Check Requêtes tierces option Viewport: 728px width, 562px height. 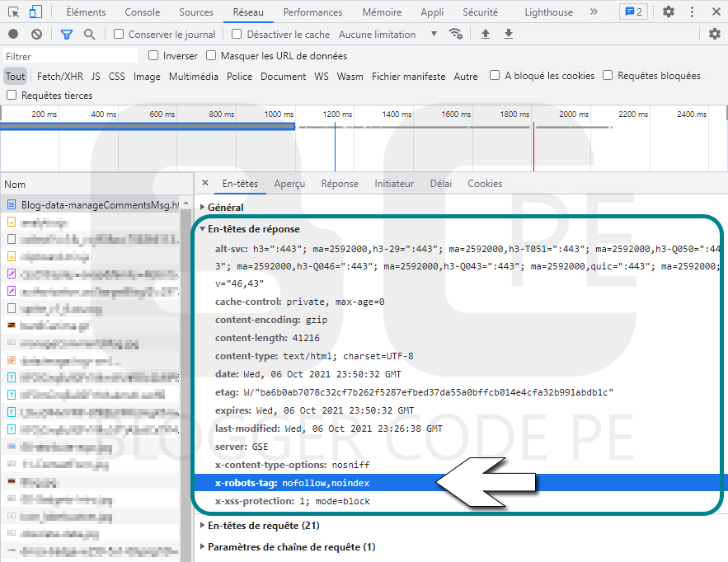tap(12, 95)
